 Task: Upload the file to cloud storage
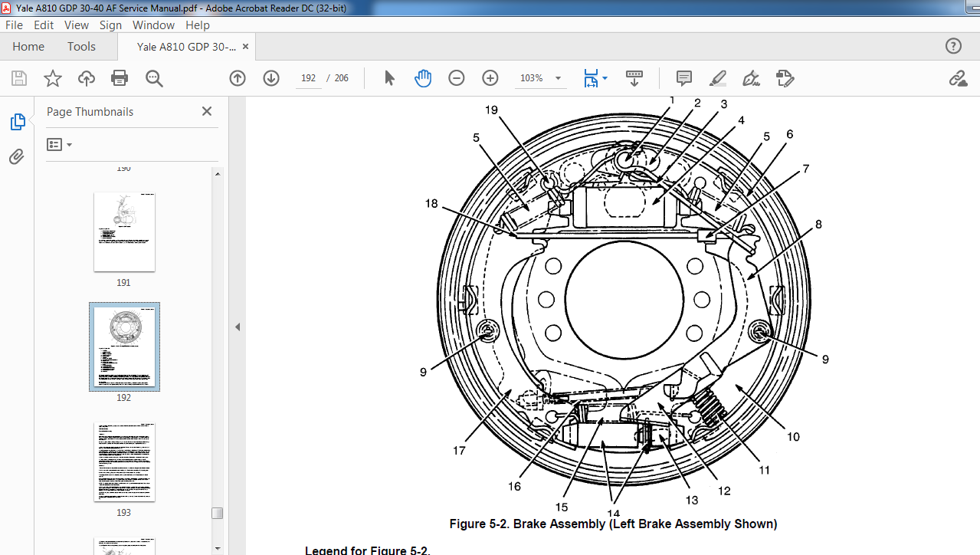point(87,78)
